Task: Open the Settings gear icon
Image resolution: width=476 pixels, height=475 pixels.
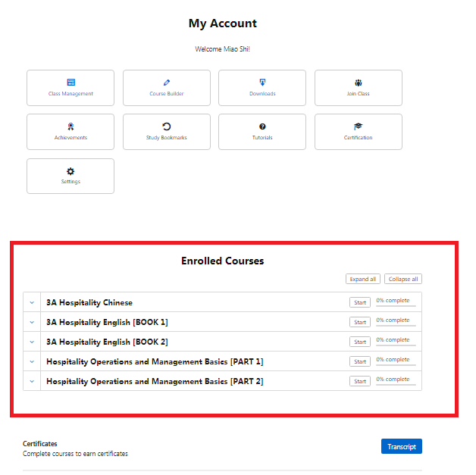Action: click(70, 171)
